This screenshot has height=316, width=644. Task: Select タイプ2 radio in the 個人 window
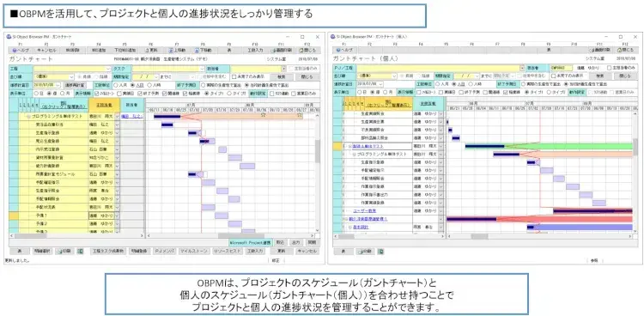tap(550, 92)
